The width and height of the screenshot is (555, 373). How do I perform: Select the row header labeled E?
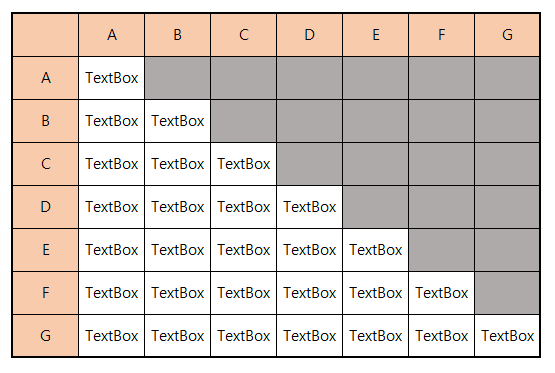point(46,250)
